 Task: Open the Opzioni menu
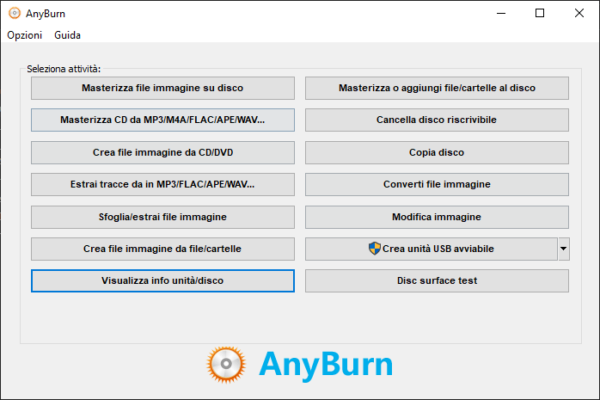24,35
